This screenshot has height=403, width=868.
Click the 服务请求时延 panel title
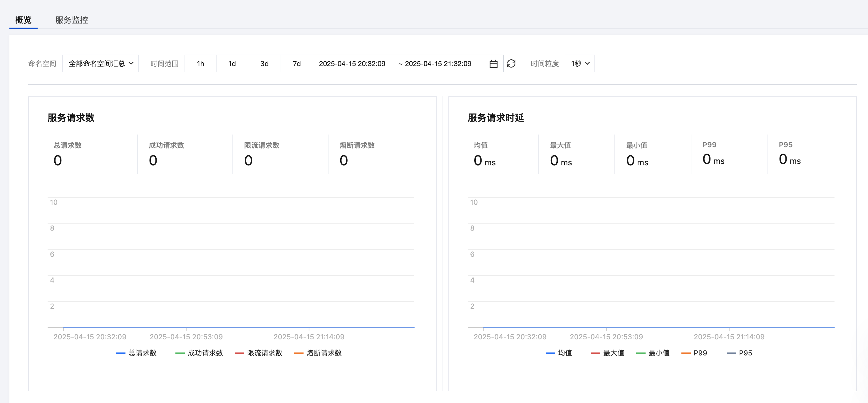click(x=496, y=117)
